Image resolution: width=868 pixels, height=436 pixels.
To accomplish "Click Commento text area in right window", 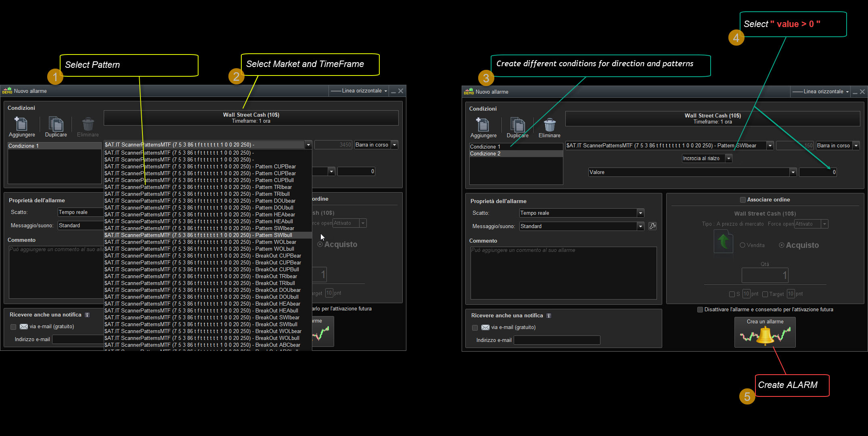I will [x=563, y=273].
